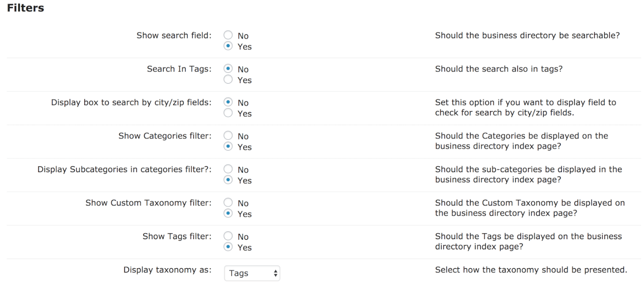The width and height of the screenshot is (644, 288).
Task: Turn off Show Custom Taxonomy filter
Action: click(228, 203)
